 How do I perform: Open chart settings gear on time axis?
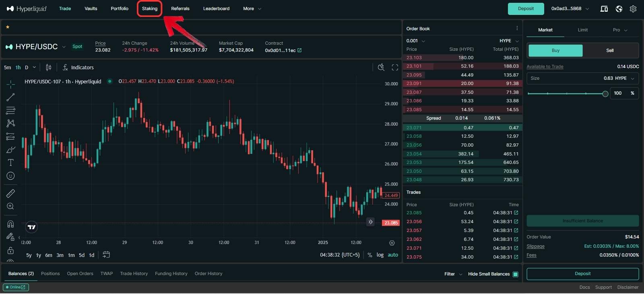click(x=392, y=243)
